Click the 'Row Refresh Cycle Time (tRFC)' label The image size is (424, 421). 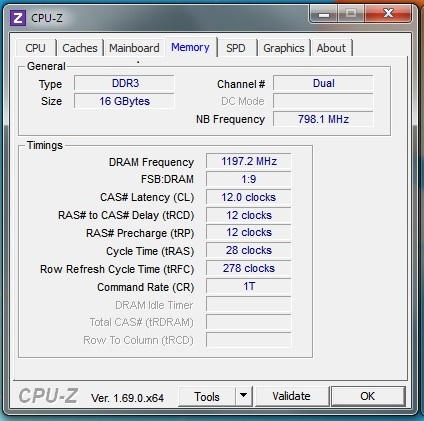117,269
